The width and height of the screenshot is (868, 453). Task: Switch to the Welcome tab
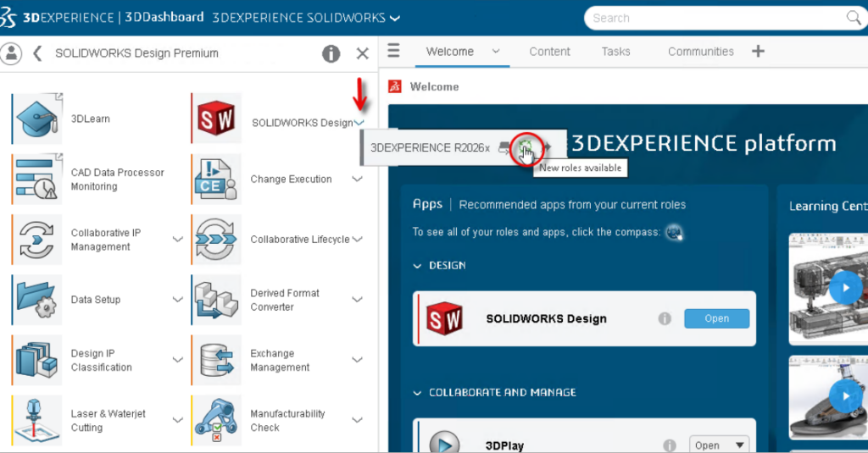pyautogui.click(x=449, y=52)
